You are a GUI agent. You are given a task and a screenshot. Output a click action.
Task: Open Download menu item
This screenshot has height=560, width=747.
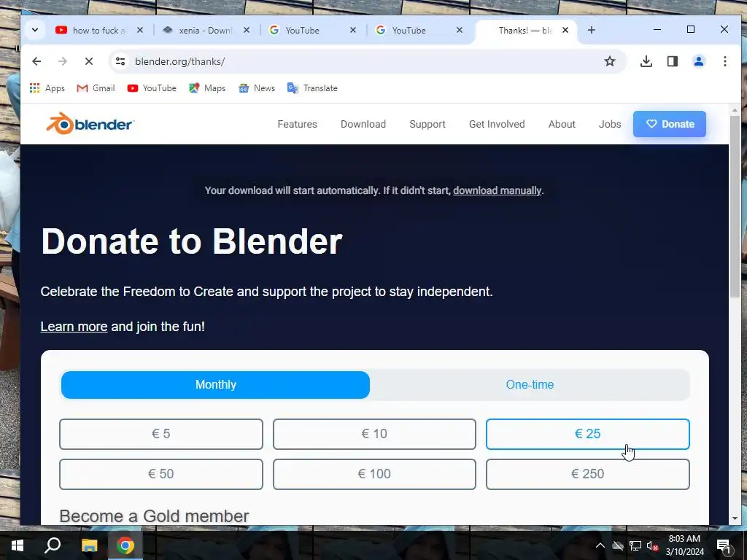pyautogui.click(x=363, y=124)
